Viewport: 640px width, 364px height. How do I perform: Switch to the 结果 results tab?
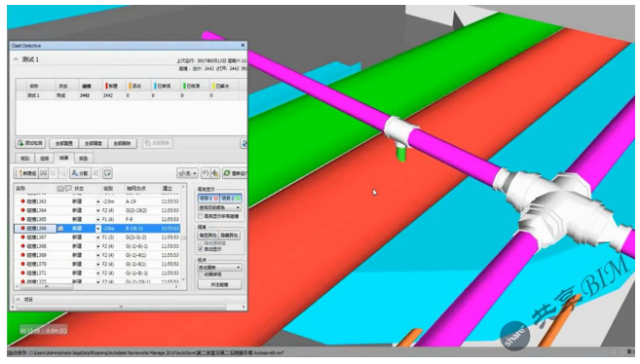click(x=64, y=158)
